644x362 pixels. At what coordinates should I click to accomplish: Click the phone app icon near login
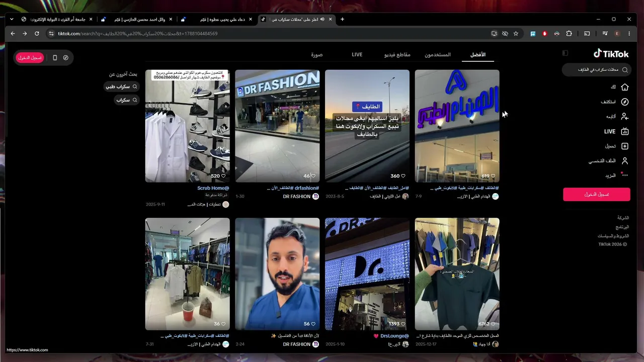[55, 58]
